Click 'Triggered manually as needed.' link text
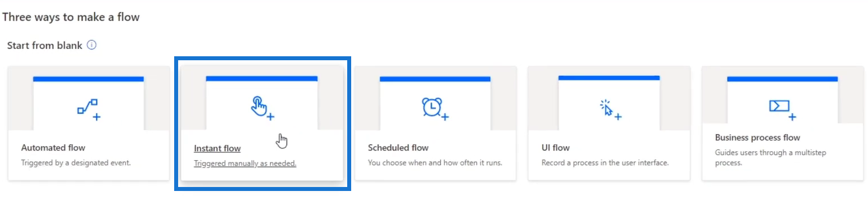Image resolution: width=868 pixels, height=212 pixels. point(245,163)
